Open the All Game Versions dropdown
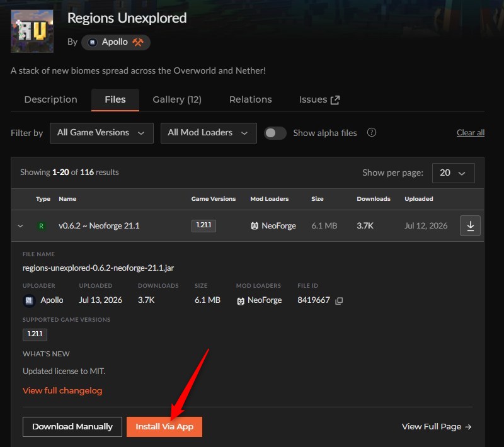The height and width of the screenshot is (447, 504). [x=101, y=133]
